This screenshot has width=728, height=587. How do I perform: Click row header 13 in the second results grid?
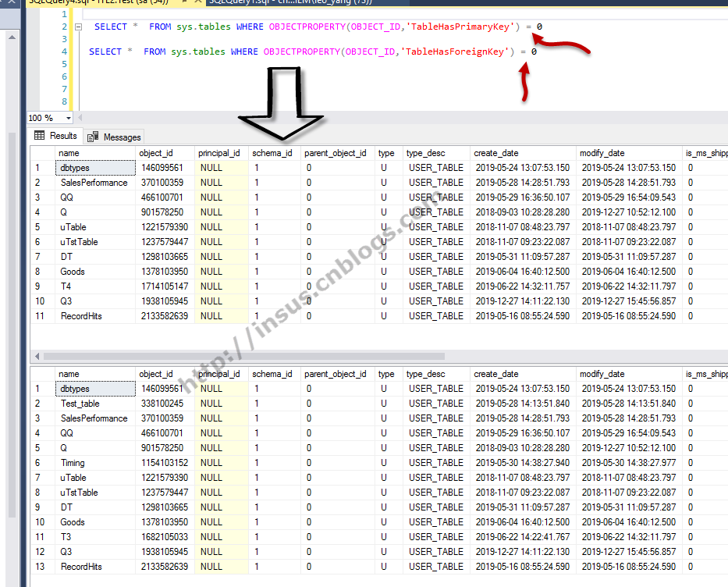(x=42, y=567)
